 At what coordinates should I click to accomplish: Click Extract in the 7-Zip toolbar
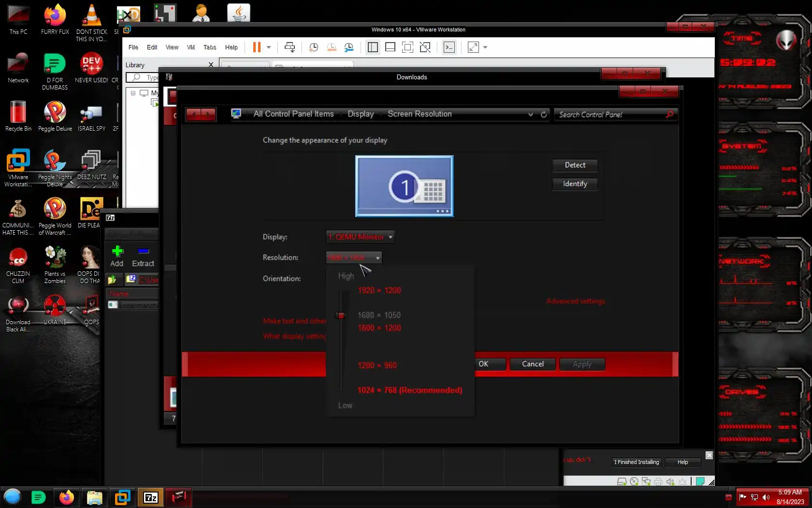click(143, 256)
